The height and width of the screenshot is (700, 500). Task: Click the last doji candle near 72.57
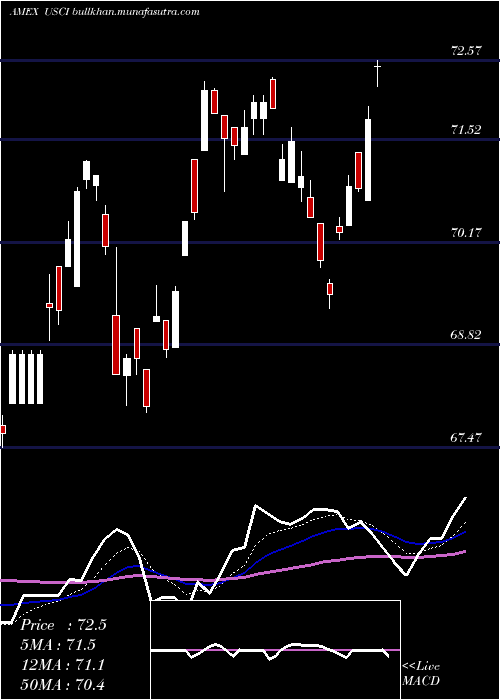378,73
